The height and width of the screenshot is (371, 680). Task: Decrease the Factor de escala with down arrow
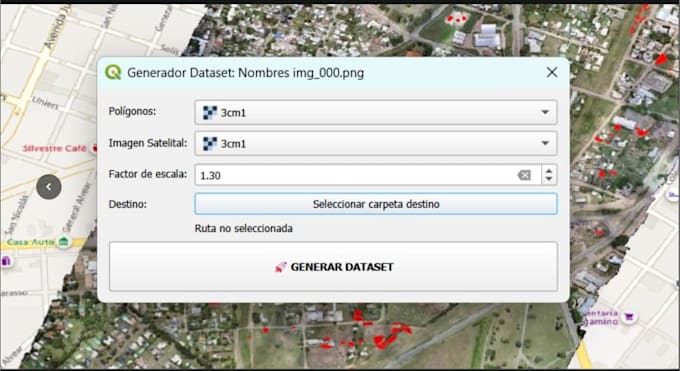click(549, 179)
